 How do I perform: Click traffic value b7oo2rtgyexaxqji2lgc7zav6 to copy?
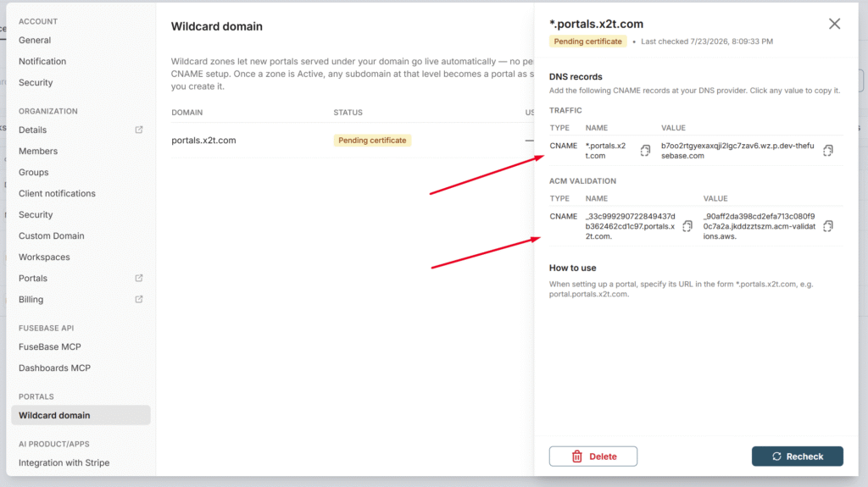737,151
